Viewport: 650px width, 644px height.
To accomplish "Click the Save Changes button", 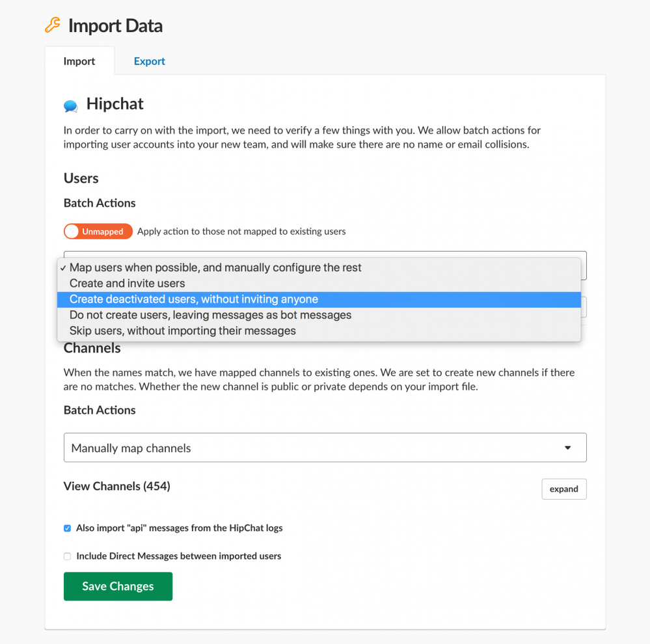I will coord(118,586).
